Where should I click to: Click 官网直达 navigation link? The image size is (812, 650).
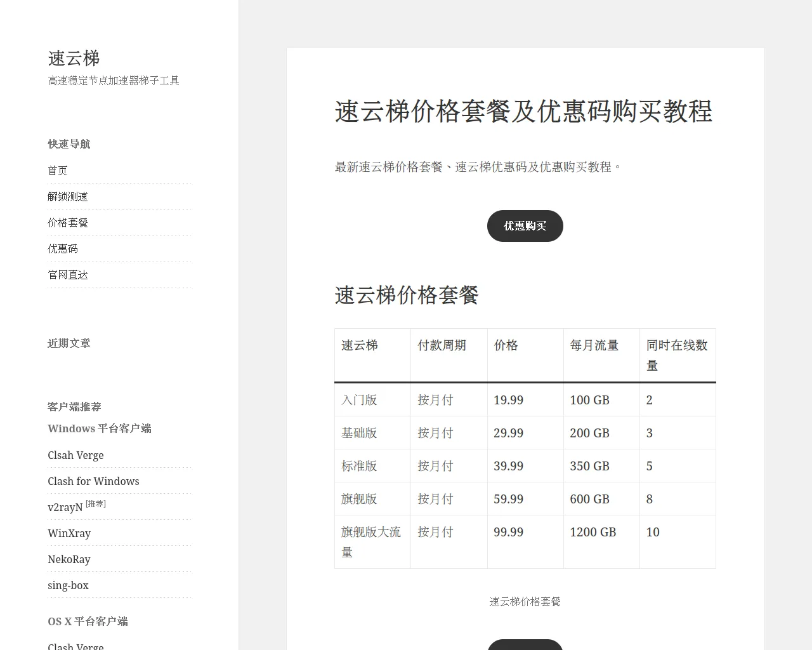point(68,275)
